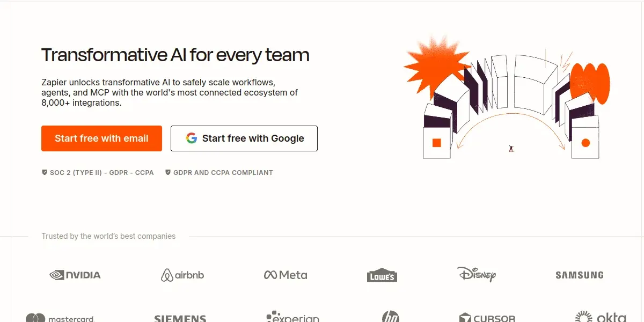The height and width of the screenshot is (322, 644).
Task: Click the Google G logo icon
Action: coord(192,138)
